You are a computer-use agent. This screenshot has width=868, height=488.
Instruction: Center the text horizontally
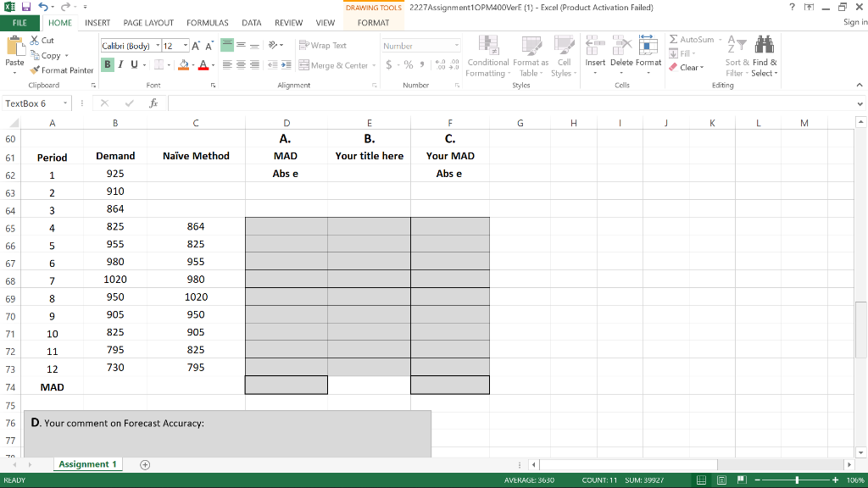241,64
